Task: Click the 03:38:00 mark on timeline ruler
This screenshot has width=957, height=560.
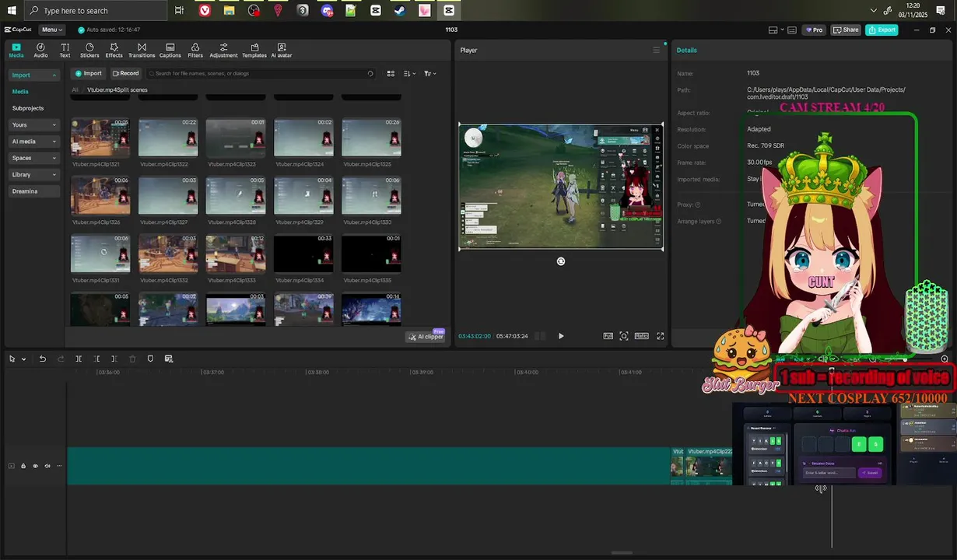Action: pos(318,373)
